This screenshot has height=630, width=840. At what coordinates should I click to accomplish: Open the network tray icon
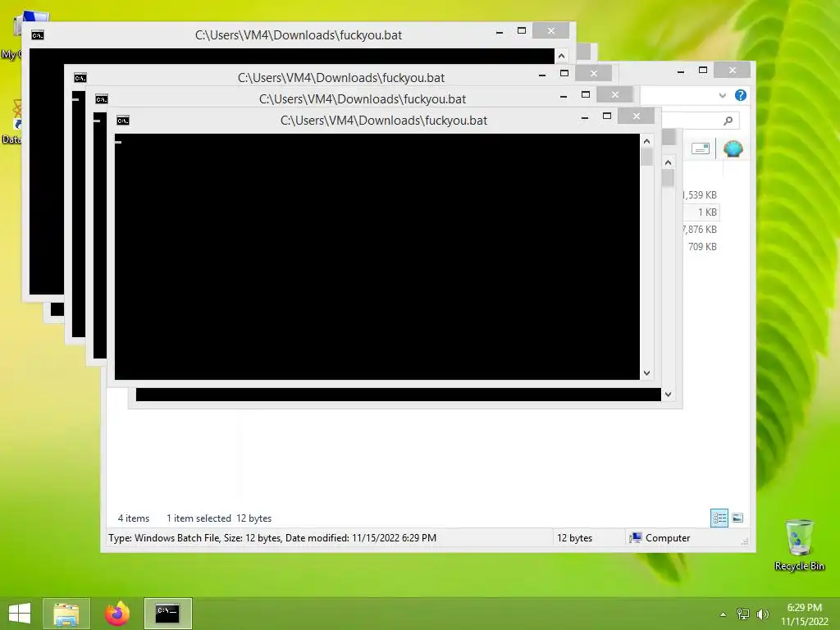coord(743,614)
